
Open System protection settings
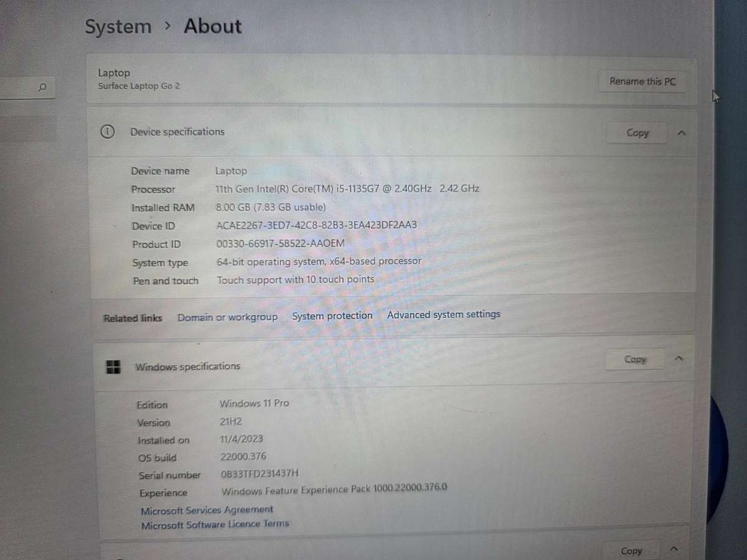coord(332,315)
